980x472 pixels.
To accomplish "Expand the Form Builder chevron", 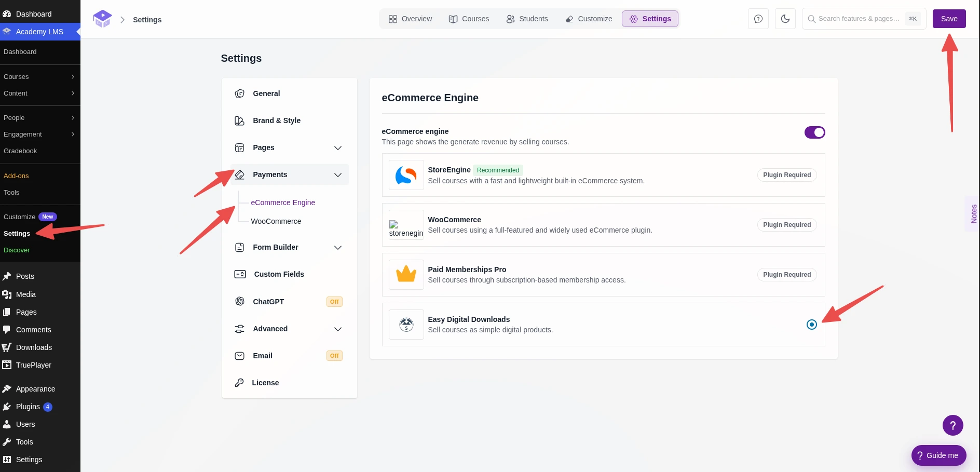I will [x=338, y=248].
